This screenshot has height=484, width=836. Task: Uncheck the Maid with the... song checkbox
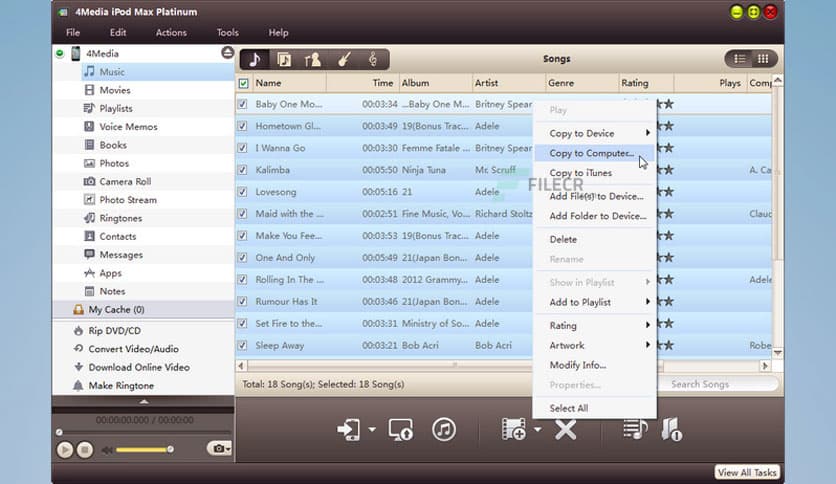click(x=243, y=214)
